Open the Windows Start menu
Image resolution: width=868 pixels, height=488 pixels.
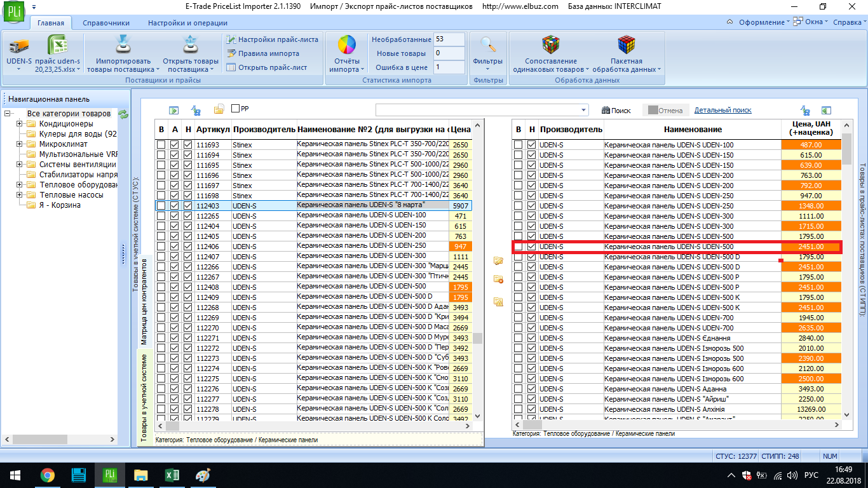click(15, 475)
